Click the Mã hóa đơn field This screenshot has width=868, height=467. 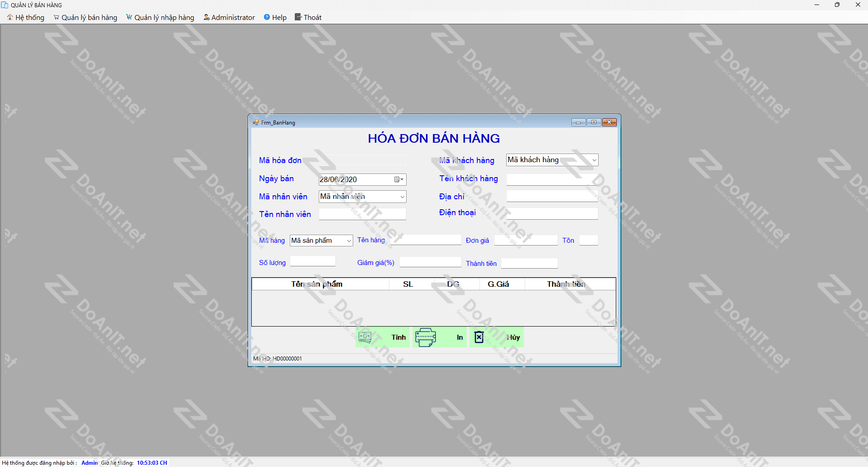click(362, 160)
